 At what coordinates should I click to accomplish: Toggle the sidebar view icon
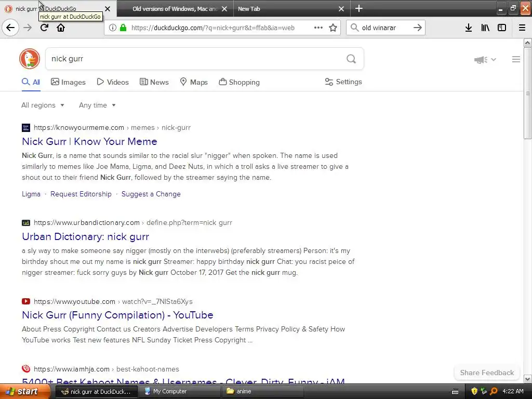click(502, 28)
